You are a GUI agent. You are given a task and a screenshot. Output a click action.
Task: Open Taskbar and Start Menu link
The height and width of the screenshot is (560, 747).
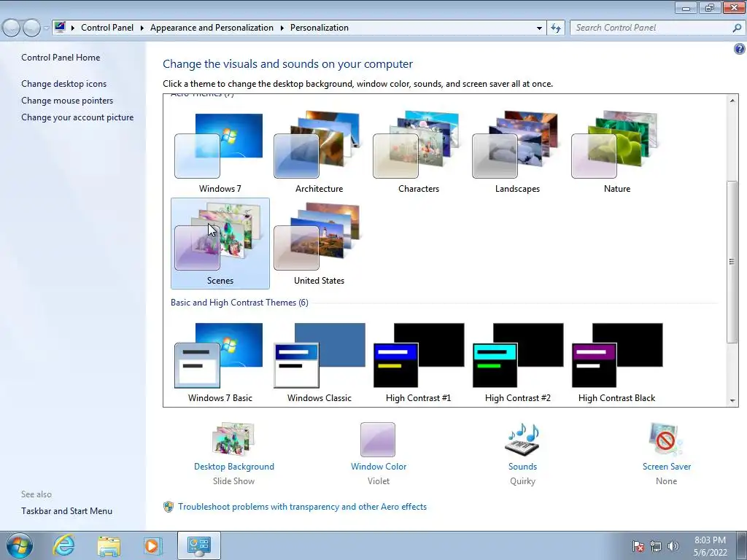coord(66,511)
